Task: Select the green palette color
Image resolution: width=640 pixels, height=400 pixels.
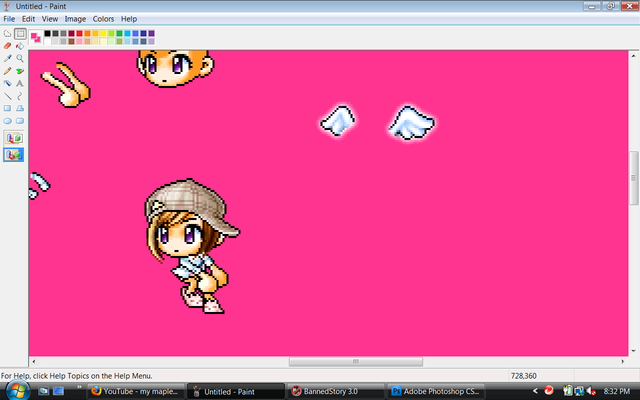Action: [119, 33]
